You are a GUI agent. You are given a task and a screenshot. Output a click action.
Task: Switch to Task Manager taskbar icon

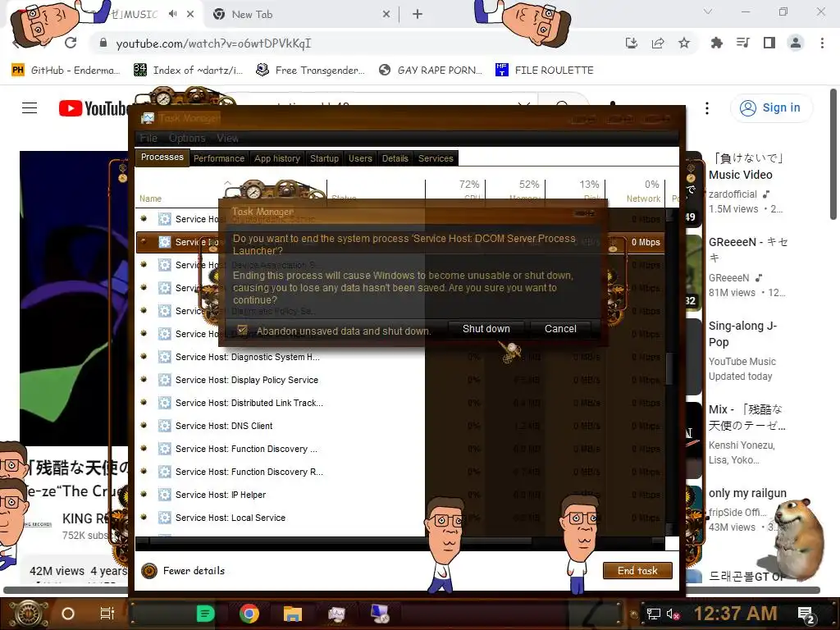click(336, 614)
